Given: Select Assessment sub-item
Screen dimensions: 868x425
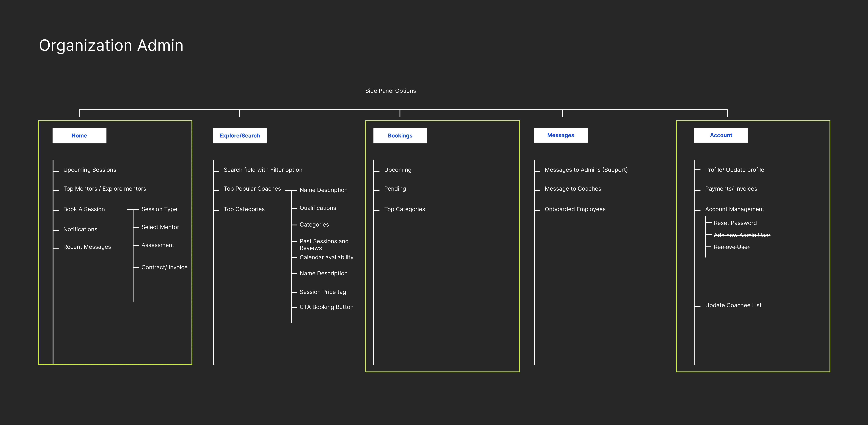Looking at the screenshot, I should (x=158, y=245).
